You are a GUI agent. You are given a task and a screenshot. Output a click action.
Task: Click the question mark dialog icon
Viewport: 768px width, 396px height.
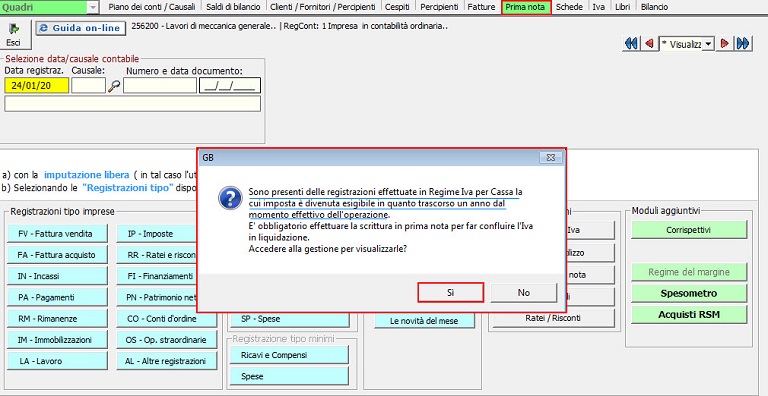230,198
